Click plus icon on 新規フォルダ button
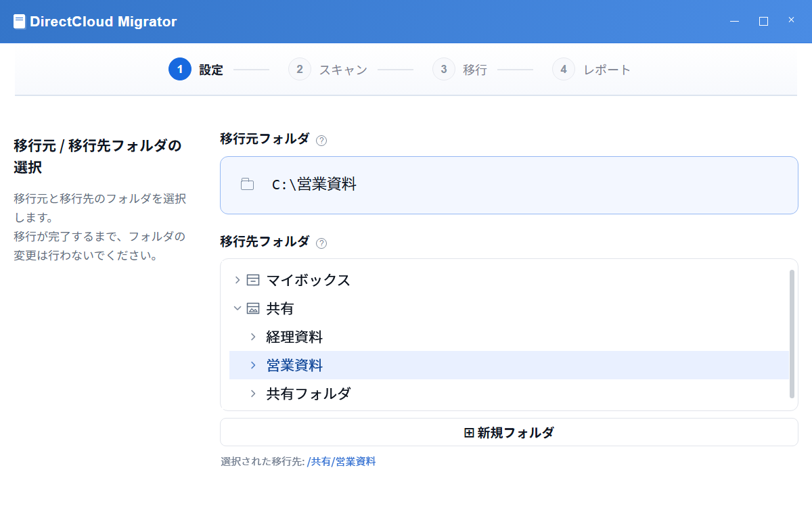Viewport: 812px width, 522px height. click(x=469, y=433)
